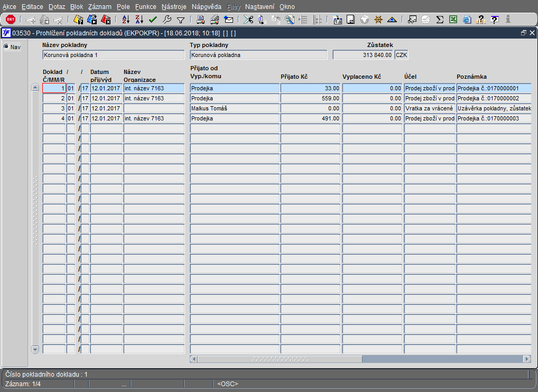The image size is (538, 392).
Task: Click the horizontal scrollbar left arrow
Action: click(194, 359)
